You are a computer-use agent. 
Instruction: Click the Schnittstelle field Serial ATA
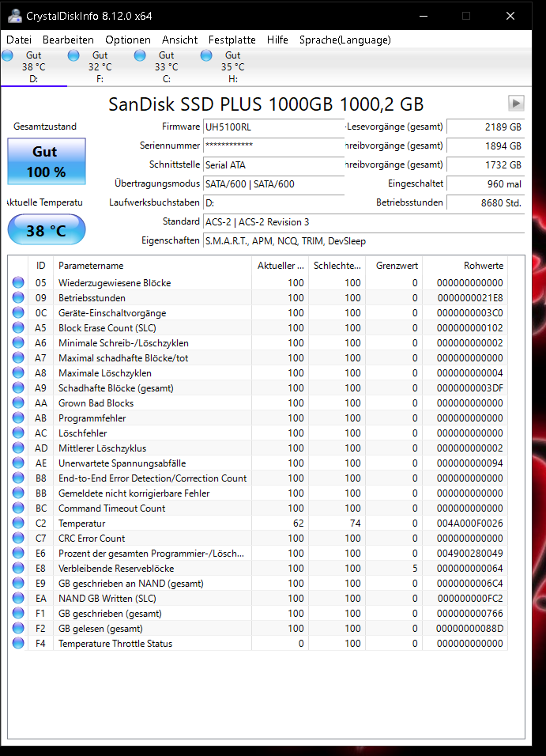pyautogui.click(x=273, y=165)
